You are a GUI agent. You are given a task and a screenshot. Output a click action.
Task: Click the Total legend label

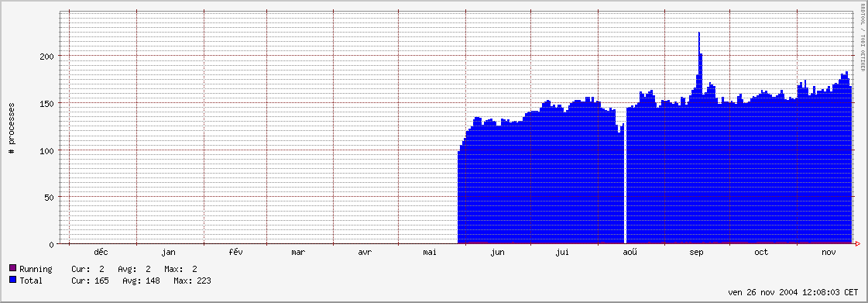31,281
